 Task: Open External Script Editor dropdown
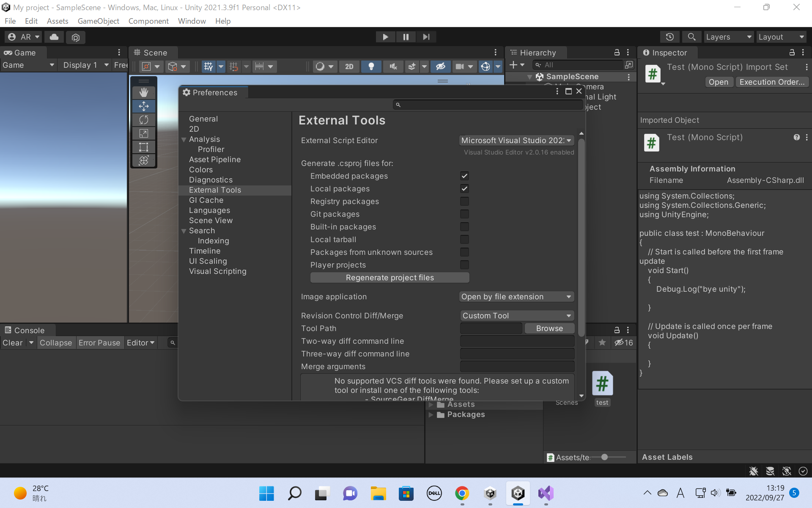coord(516,140)
